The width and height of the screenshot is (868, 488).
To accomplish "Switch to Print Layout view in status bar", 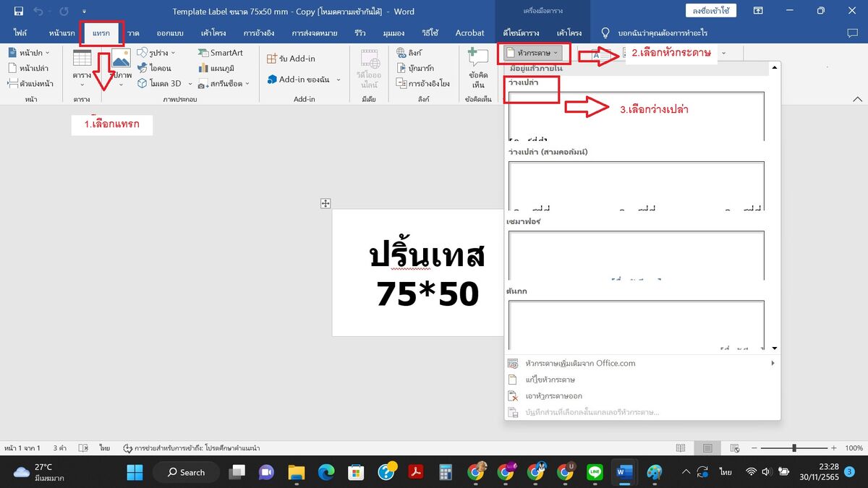I will point(707,448).
